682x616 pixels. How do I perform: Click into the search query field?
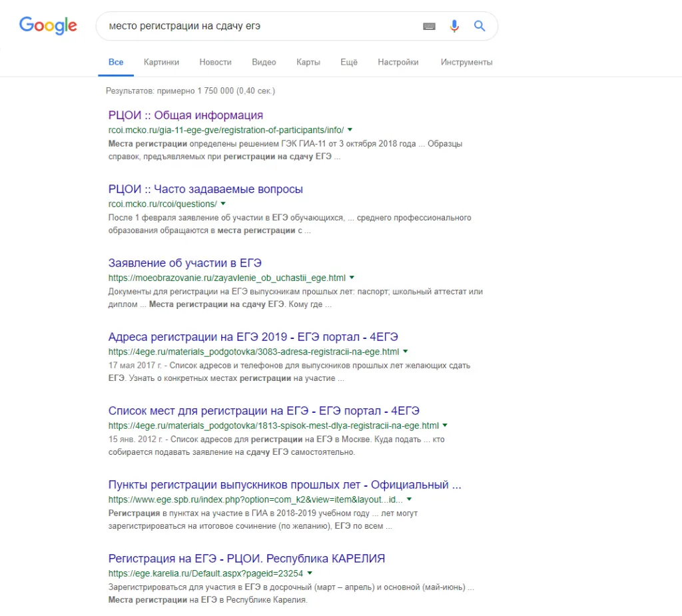pos(253,27)
